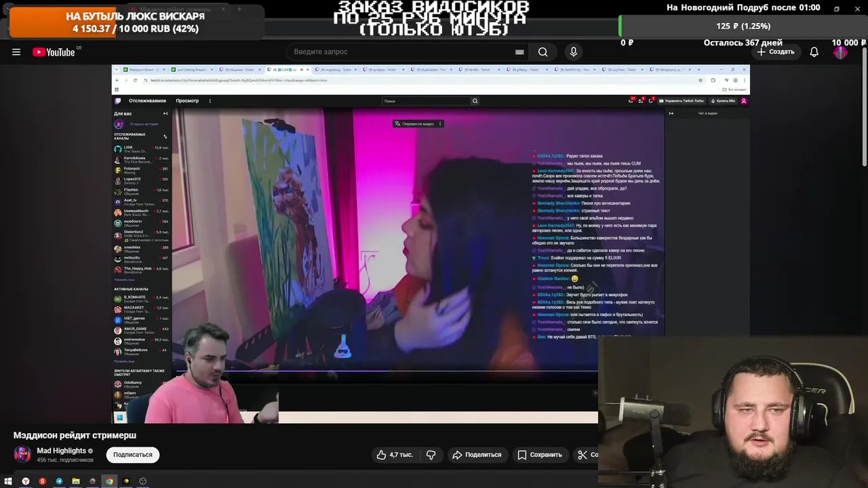
Task: Select Lopen312 in followed channels
Action: (x=141, y=180)
